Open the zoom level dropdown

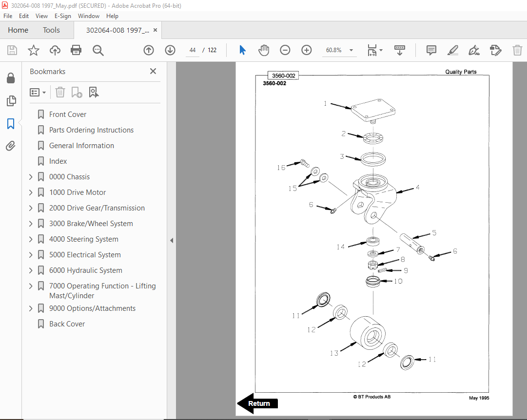[351, 50]
